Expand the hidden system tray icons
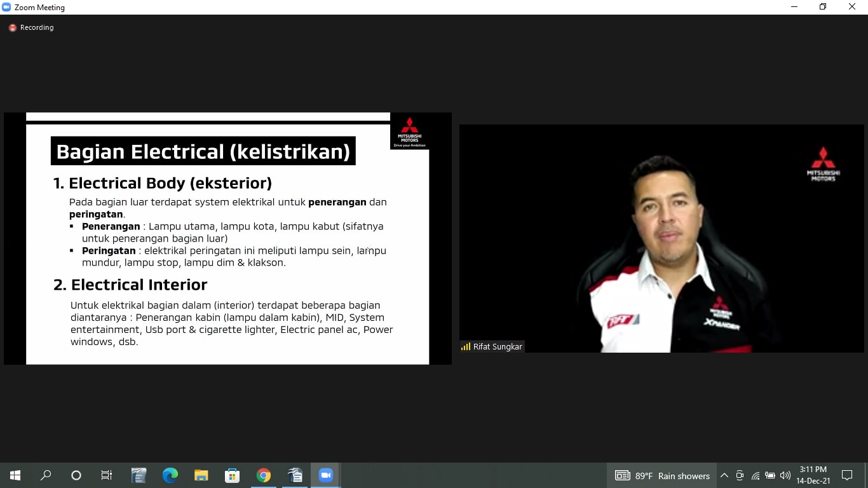This screenshot has width=868, height=488. (724, 475)
